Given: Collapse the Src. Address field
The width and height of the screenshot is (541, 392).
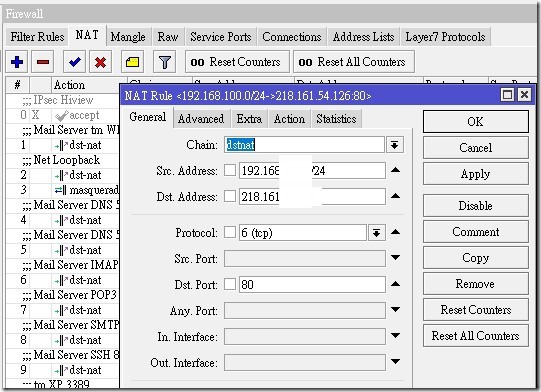Looking at the screenshot, I should (396, 170).
